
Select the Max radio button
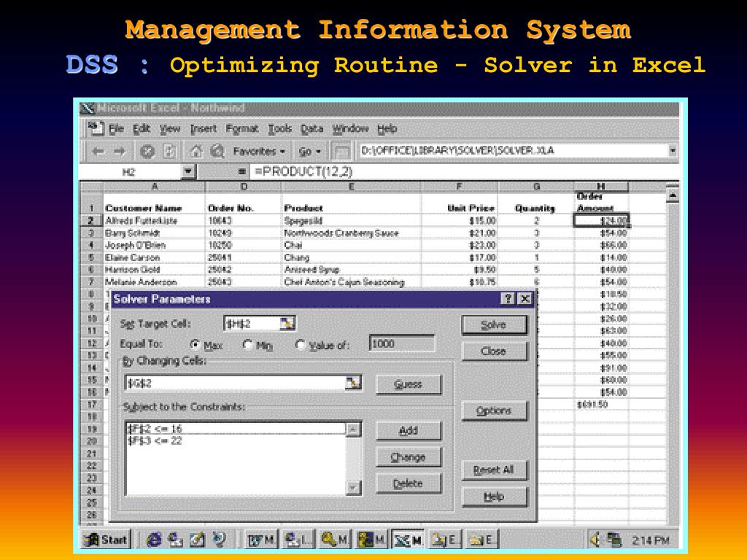click(x=194, y=344)
